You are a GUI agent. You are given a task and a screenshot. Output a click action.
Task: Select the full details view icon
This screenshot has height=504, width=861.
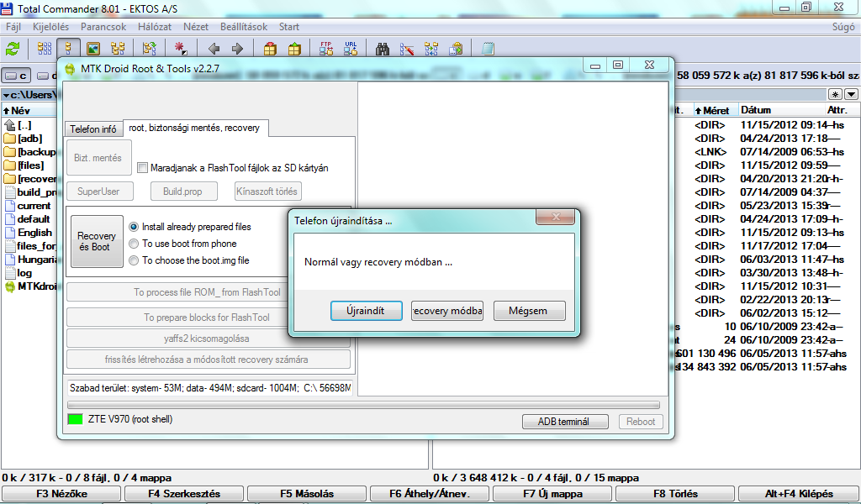tap(69, 49)
